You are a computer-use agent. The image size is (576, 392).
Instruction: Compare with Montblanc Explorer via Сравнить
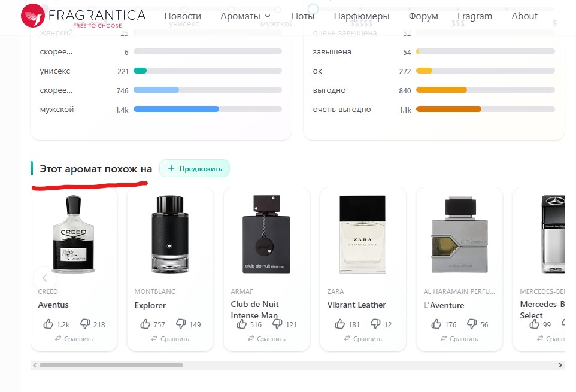coord(170,339)
